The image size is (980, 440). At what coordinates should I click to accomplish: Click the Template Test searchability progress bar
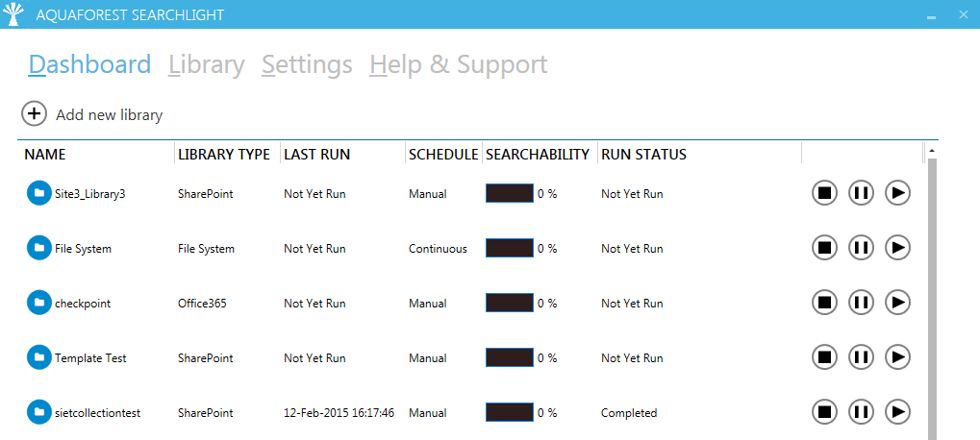(510, 357)
